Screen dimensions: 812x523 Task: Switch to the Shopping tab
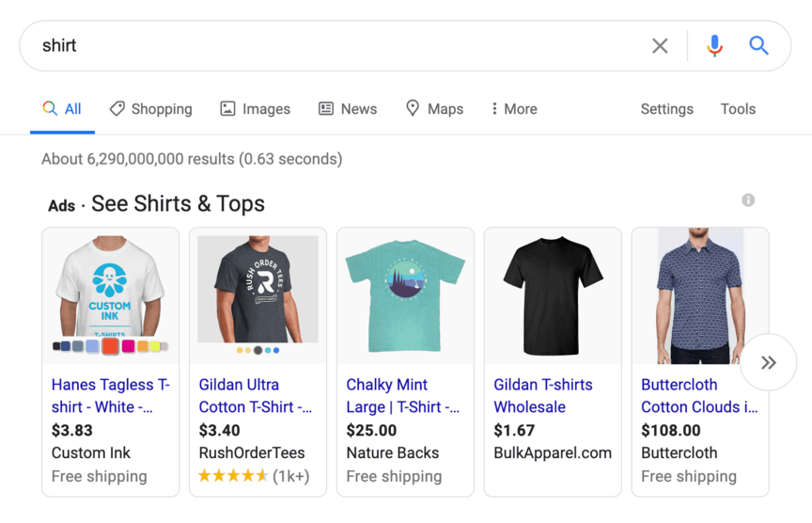click(x=150, y=109)
